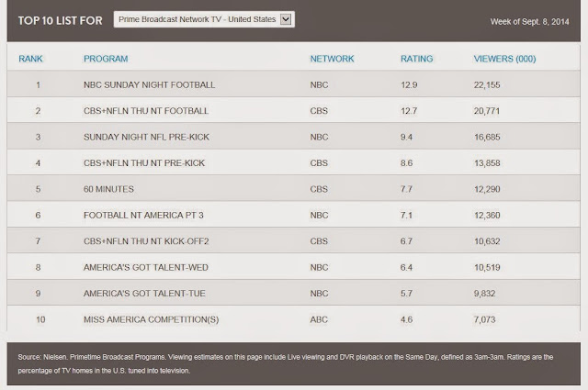The image size is (588, 390).
Task: Click the 22,155 viewers value
Action: pos(487,85)
